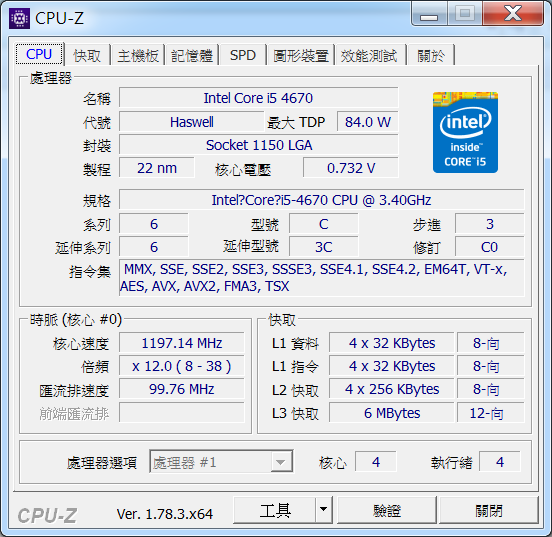Click the empty 前端匯流排 field
552x537 pixels.
182,412
